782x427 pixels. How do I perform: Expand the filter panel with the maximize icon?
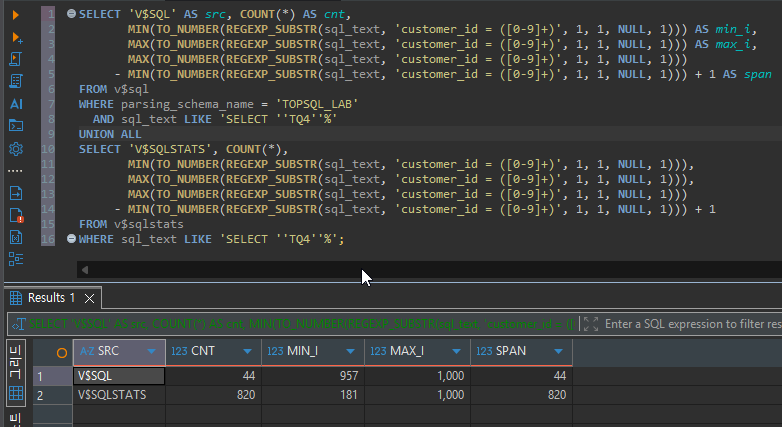click(591, 324)
